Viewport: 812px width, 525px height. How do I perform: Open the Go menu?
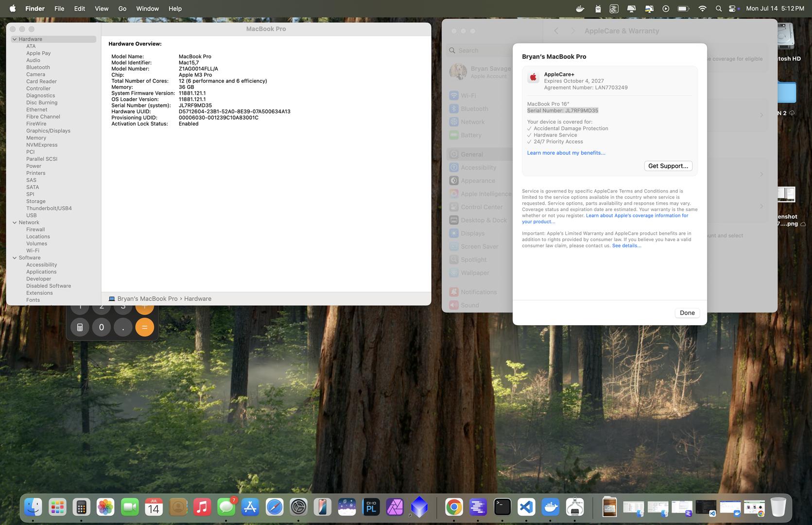[x=122, y=8]
